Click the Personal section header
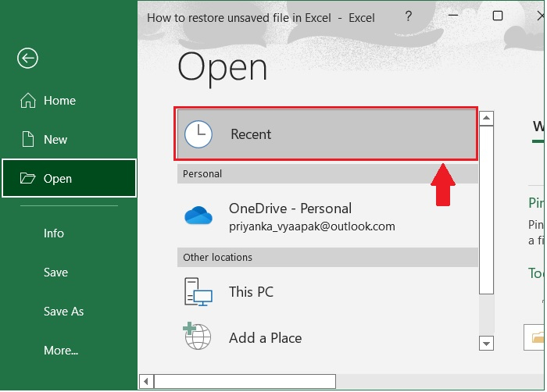The image size is (547, 392). click(327, 173)
